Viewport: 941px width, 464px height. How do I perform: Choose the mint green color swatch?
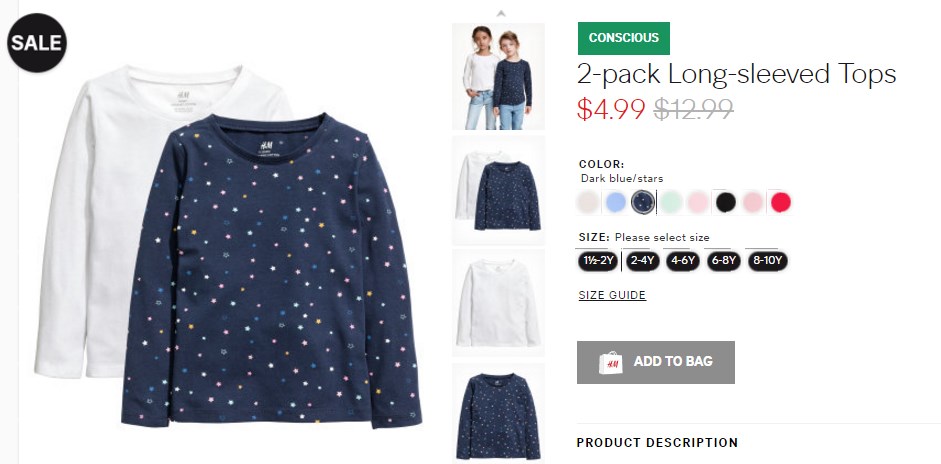point(670,202)
